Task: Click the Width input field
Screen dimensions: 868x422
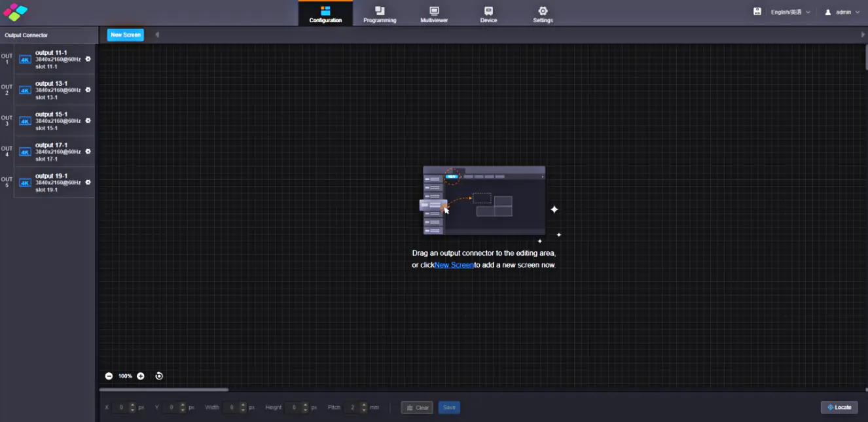Action: click(231, 408)
